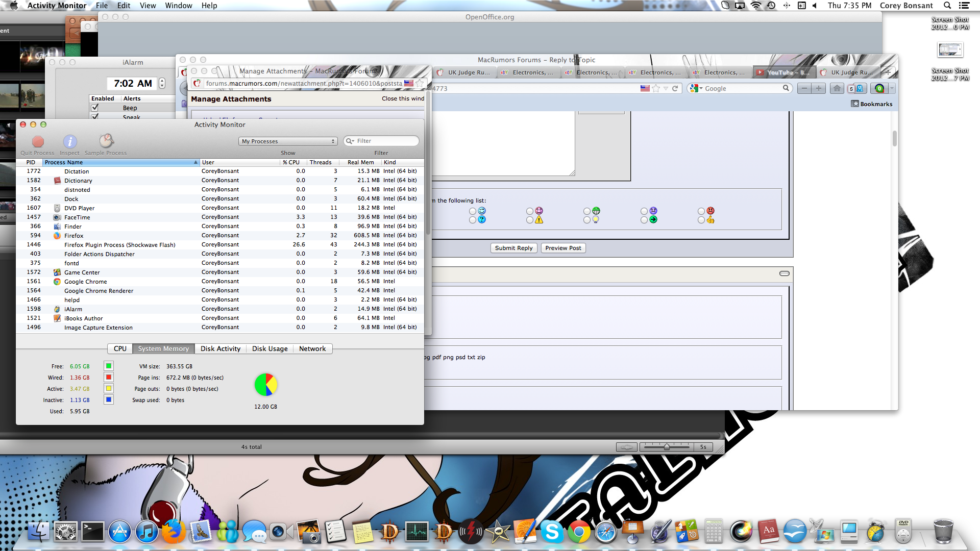Click the Quit Process stop icon
Screen dimensions: 980x551
pos(38,141)
